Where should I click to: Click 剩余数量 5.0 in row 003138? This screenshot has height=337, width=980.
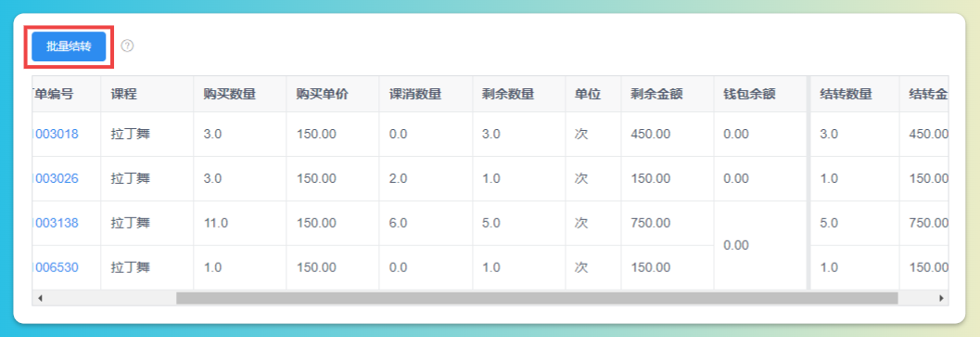(491, 223)
